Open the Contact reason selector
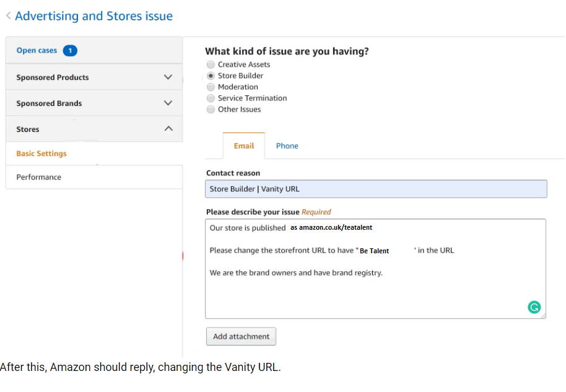566x392 pixels. (376, 188)
